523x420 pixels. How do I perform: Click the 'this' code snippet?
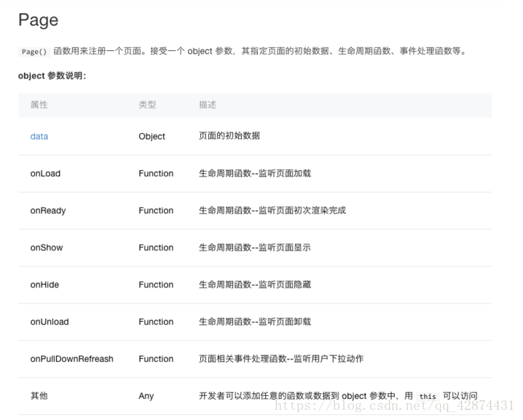[428, 396]
